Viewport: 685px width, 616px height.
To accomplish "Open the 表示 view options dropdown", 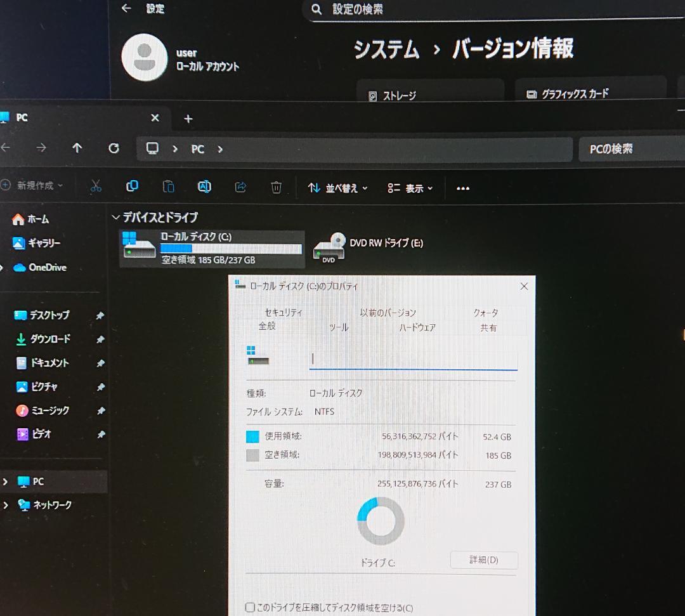I will [x=409, y=188].
